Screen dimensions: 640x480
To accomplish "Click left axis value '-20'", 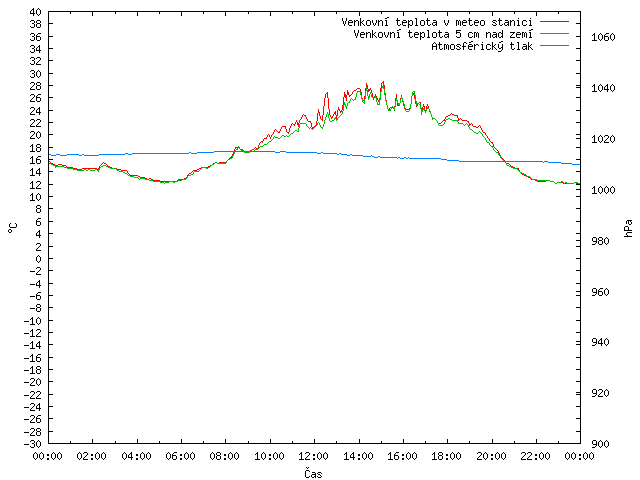I will [33, 382].
